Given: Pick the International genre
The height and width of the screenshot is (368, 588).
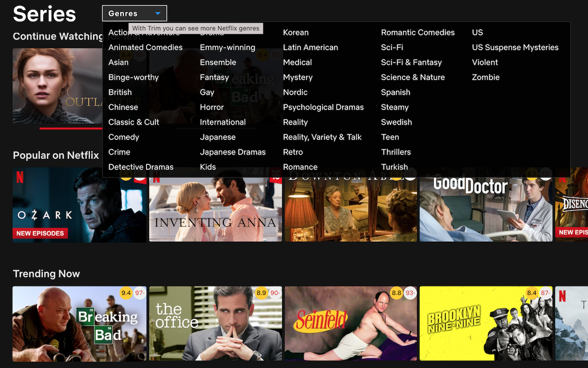Looking at the screenshot, I should (x=223, y=122).
